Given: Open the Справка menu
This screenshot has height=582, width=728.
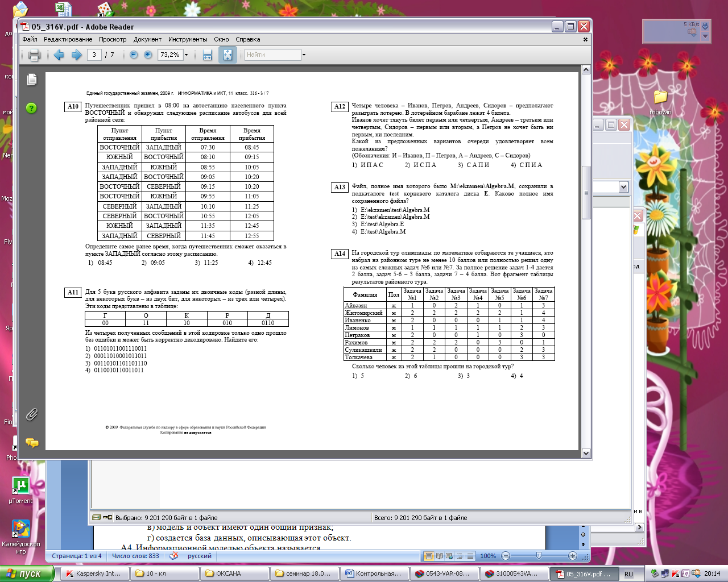Looking at the screenshot, I should (247, 39).
